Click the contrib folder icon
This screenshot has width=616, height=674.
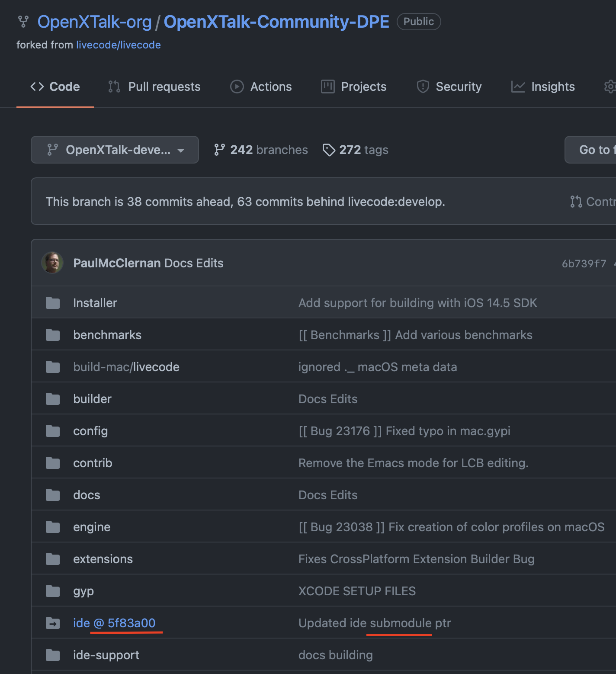(53, 463)
